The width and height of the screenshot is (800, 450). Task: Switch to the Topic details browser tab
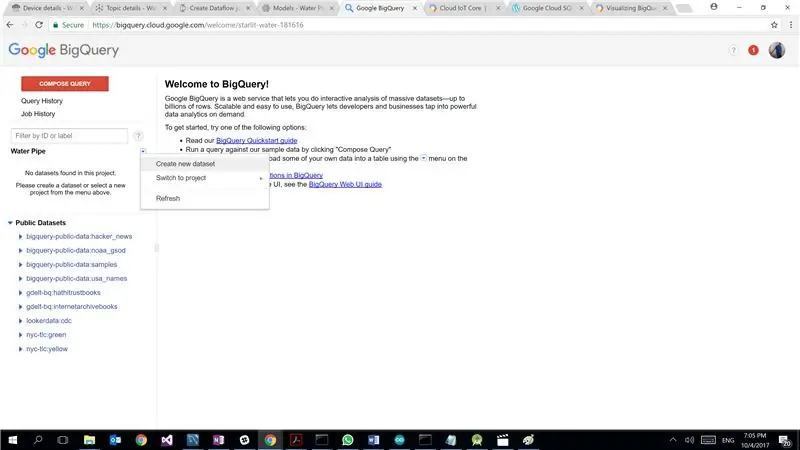[x=131, y=8]
